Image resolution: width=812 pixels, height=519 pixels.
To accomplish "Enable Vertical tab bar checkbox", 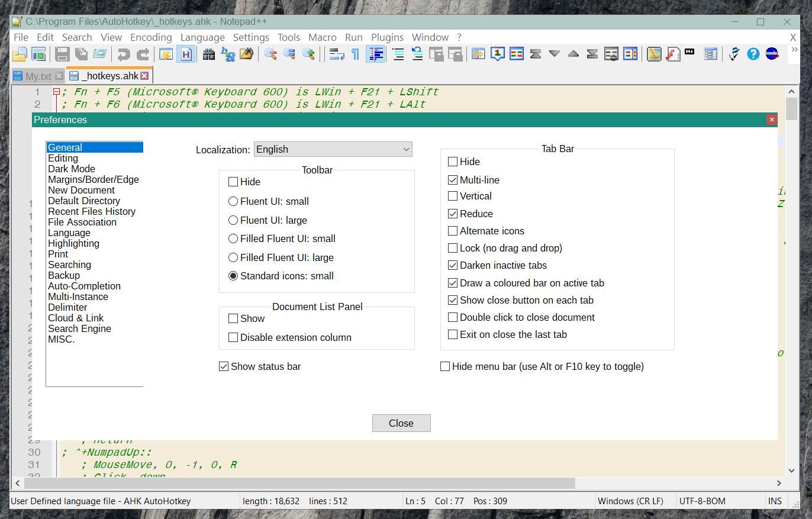I will point(453,196).
